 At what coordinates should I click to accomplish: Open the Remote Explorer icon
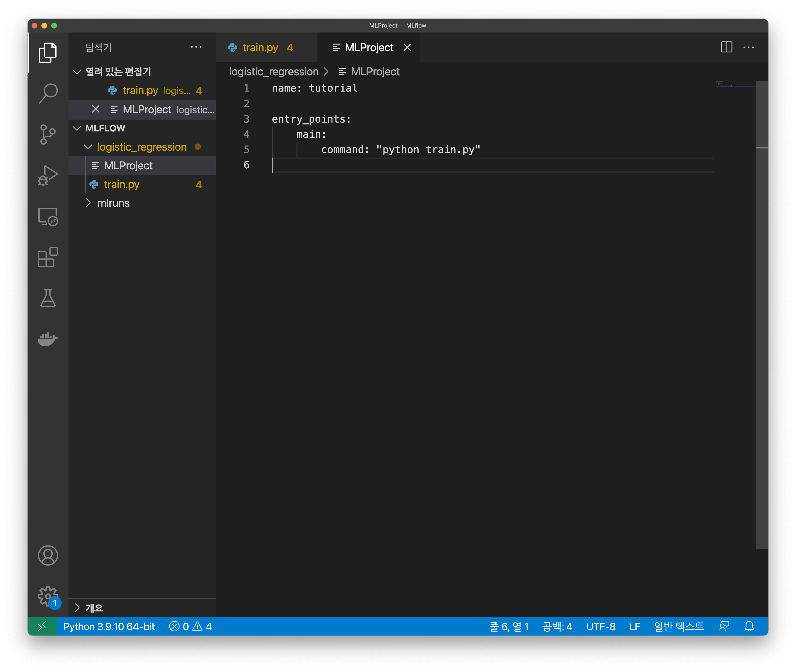click(48, 216)
